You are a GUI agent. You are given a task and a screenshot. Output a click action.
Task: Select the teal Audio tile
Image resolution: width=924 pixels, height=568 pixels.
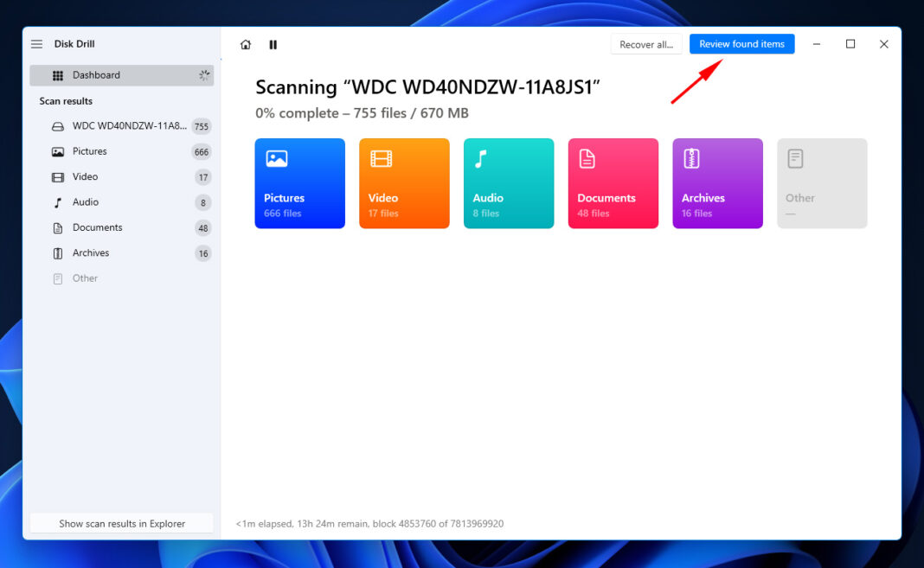(x=509, y=183)
